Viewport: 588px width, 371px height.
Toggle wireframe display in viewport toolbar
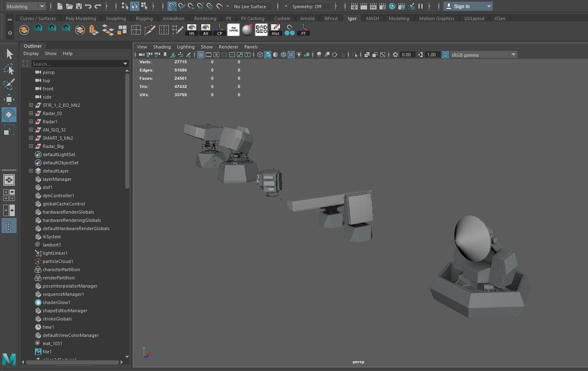260,55
